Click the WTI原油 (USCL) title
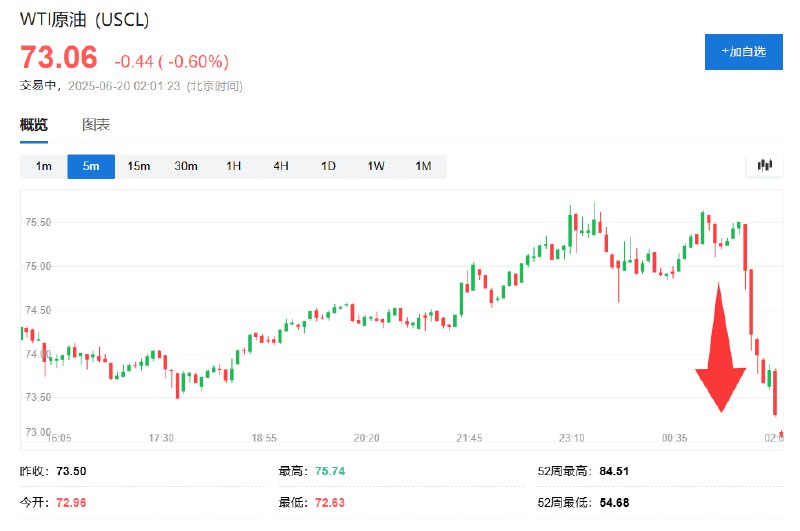 [84, 20]
